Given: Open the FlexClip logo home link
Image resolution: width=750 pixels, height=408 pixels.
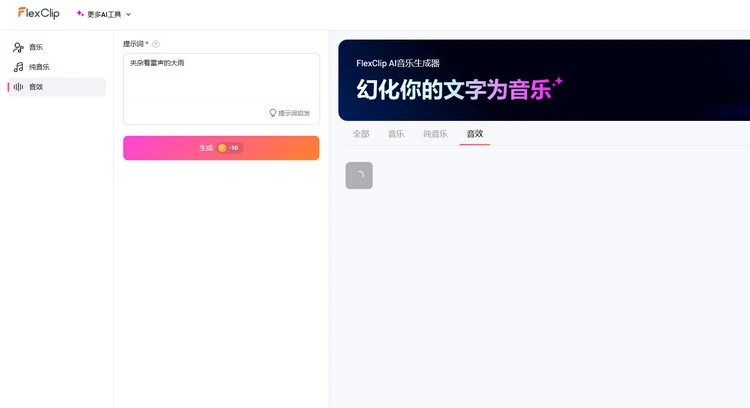Looking at the screenshot, I should click(x=39, y=13).
